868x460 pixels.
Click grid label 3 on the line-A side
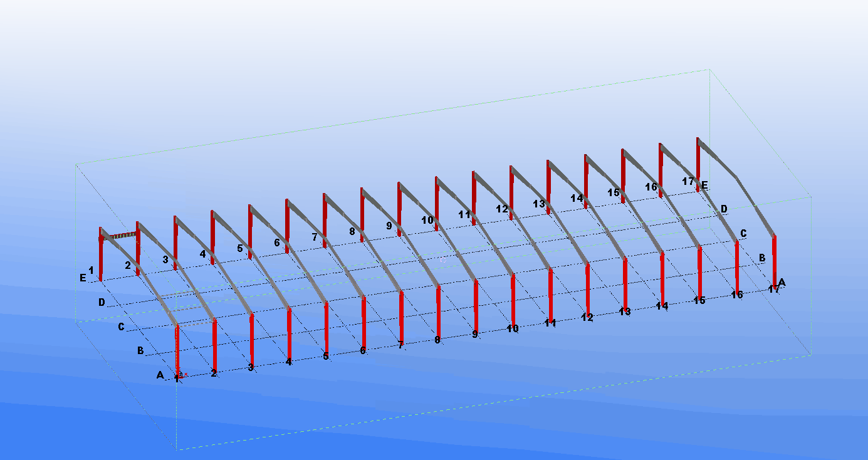(251, 367)
